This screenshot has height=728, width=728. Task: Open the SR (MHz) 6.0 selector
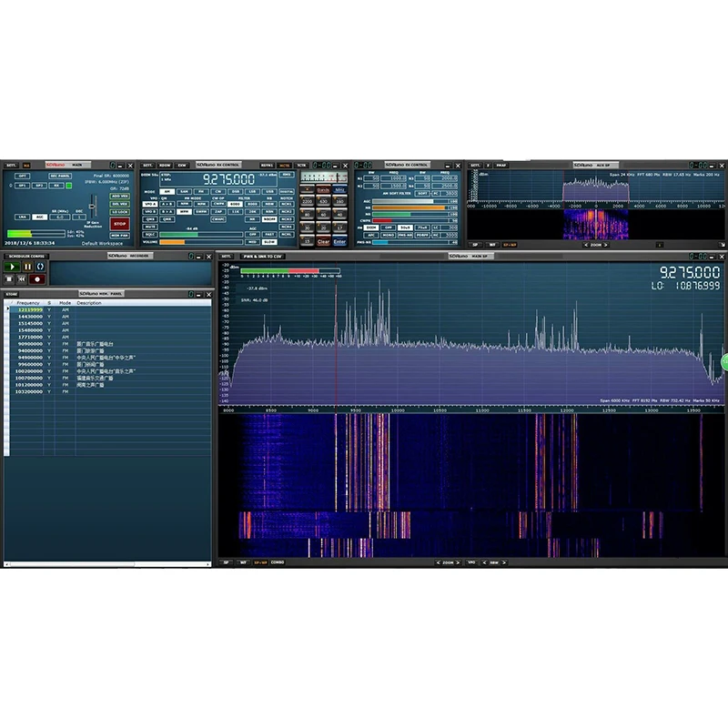click(60, 217)
